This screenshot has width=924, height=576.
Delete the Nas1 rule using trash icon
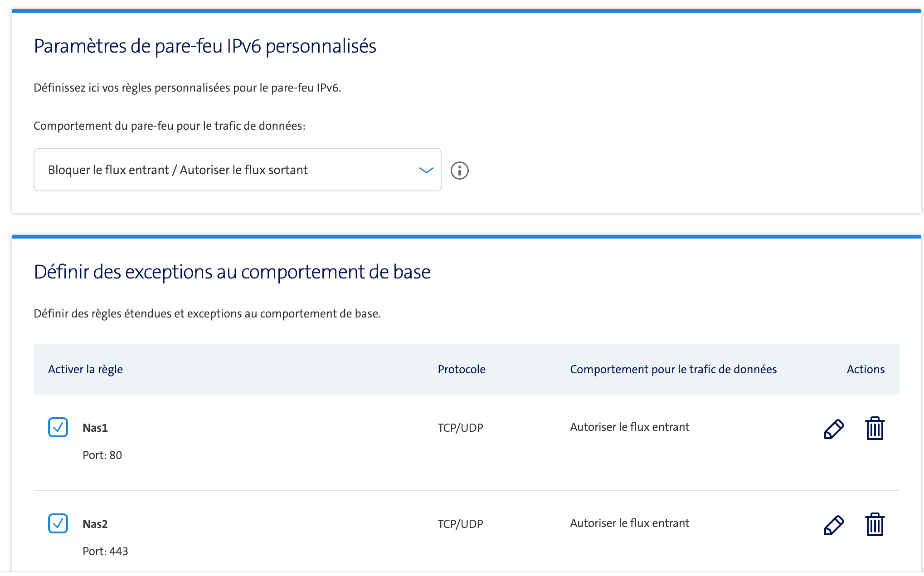point(875,429)
